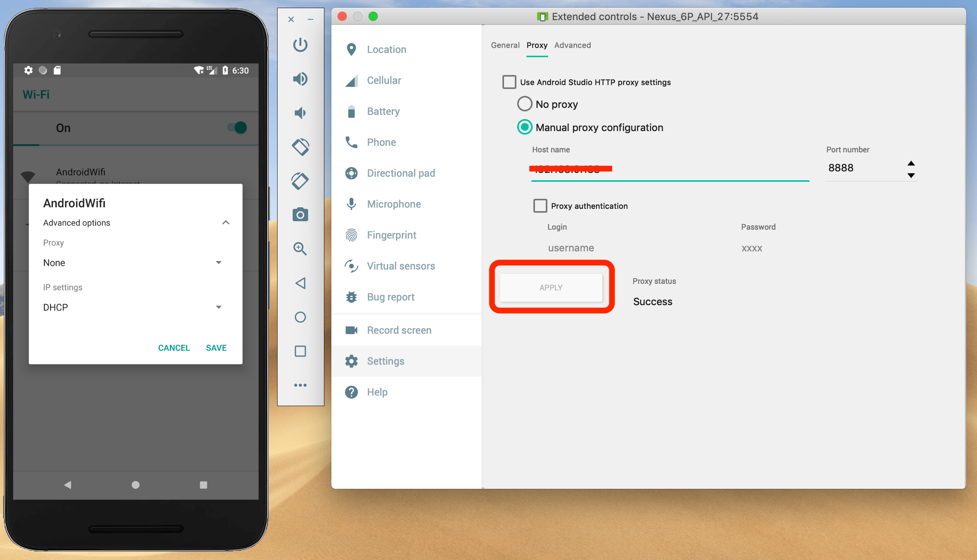Select the No proxy radio button
977x560 pixels.
click(524, 104)
